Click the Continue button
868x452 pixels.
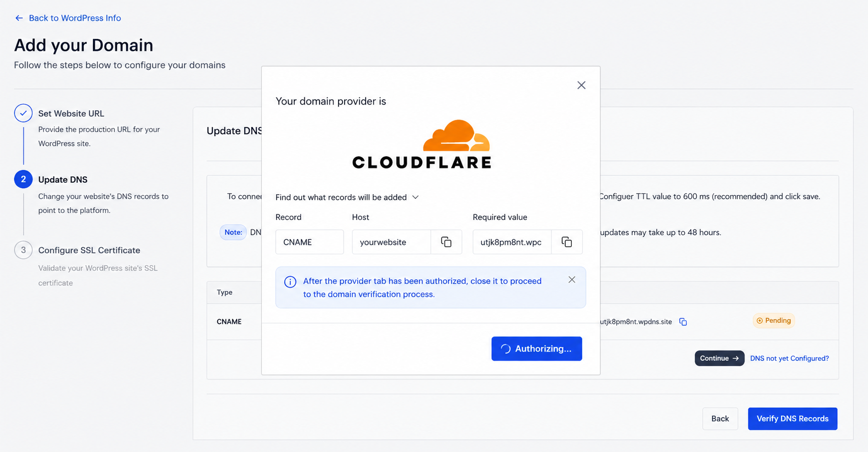[x=719, y=358]
